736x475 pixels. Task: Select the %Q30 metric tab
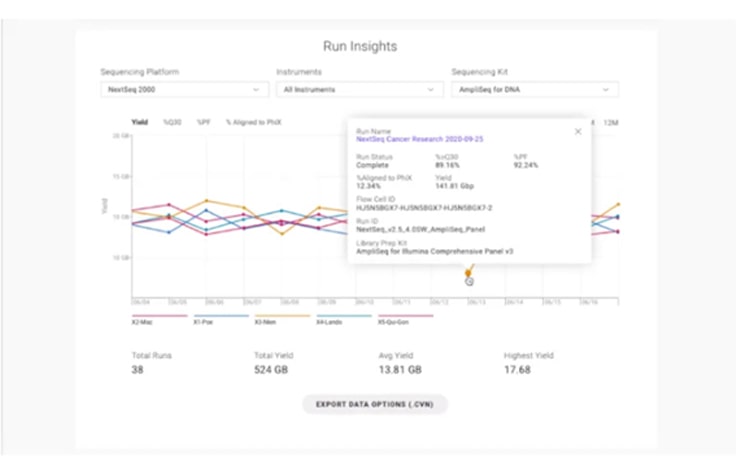click(172, 121)
